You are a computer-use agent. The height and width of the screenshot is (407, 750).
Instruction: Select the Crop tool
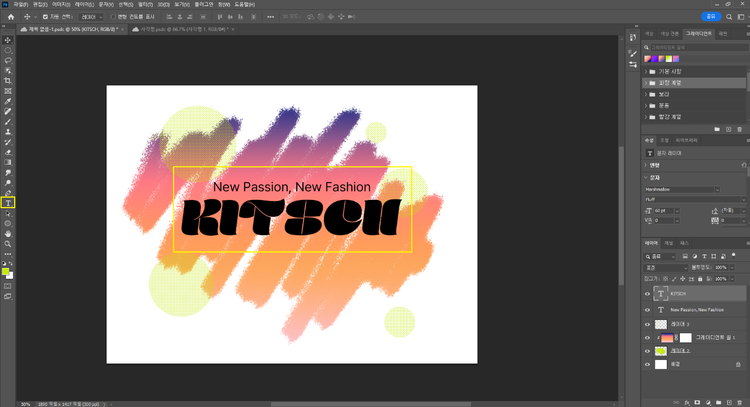tap(8, 80)
